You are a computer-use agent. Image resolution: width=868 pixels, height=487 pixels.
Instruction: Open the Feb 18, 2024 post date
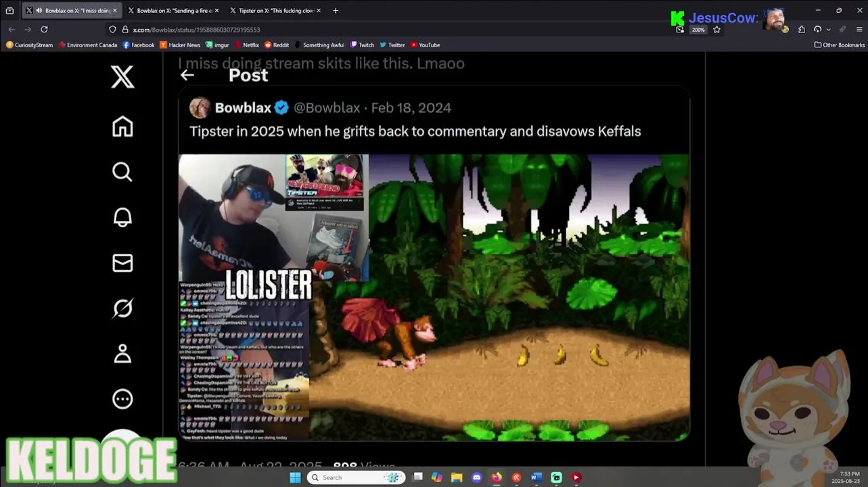tap(411, 108)
